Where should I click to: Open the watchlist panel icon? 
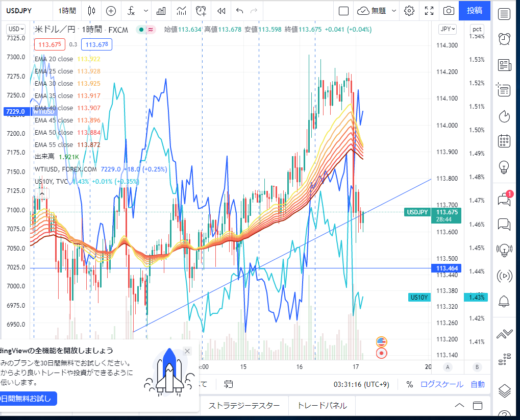coord(504,14)
